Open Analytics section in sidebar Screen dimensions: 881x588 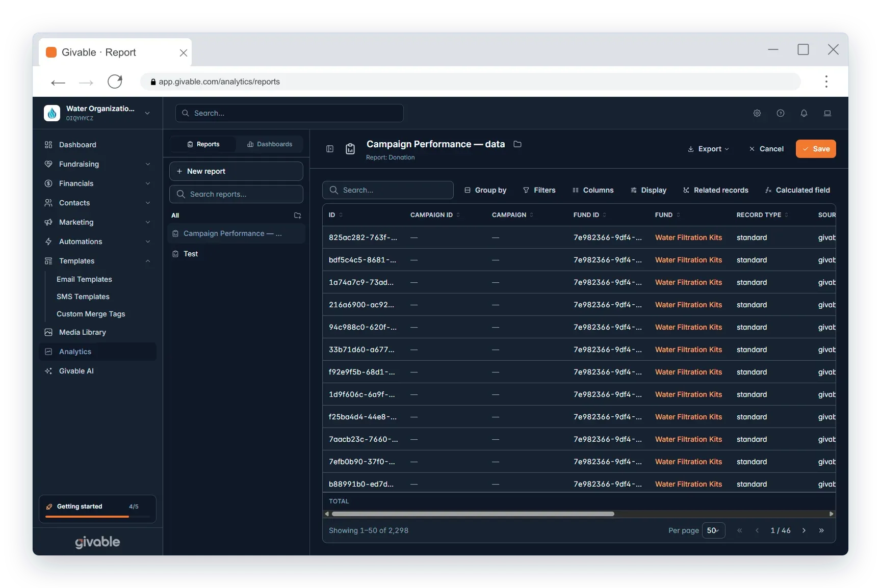coord(97,352)
